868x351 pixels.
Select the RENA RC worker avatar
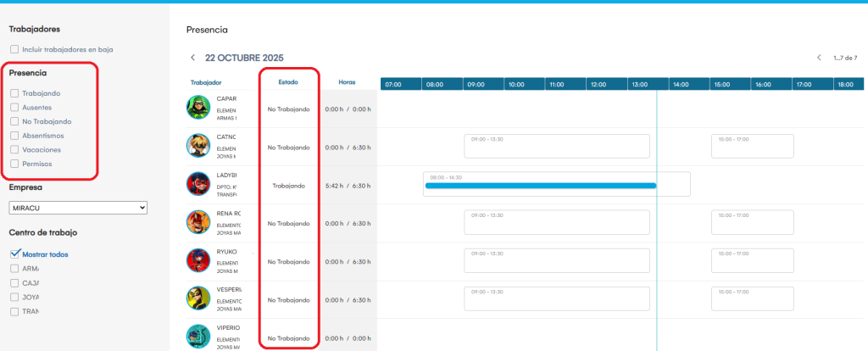198,223
